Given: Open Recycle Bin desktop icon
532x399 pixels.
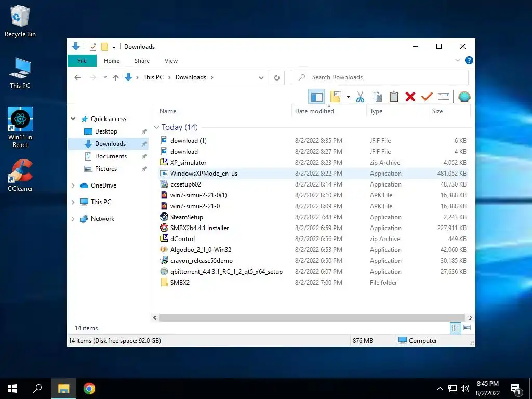Looking at the screenshot, I should [20, 21].
